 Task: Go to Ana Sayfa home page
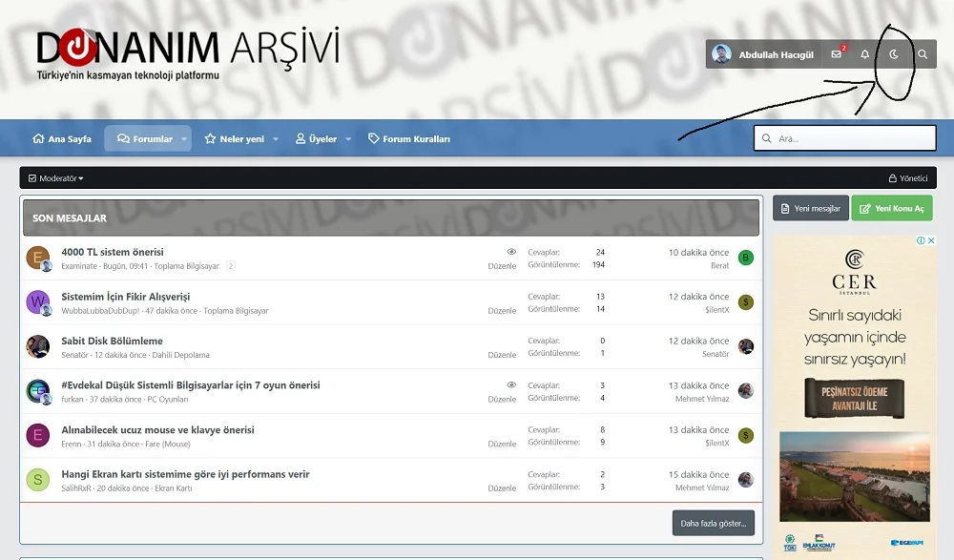[62, 138]
